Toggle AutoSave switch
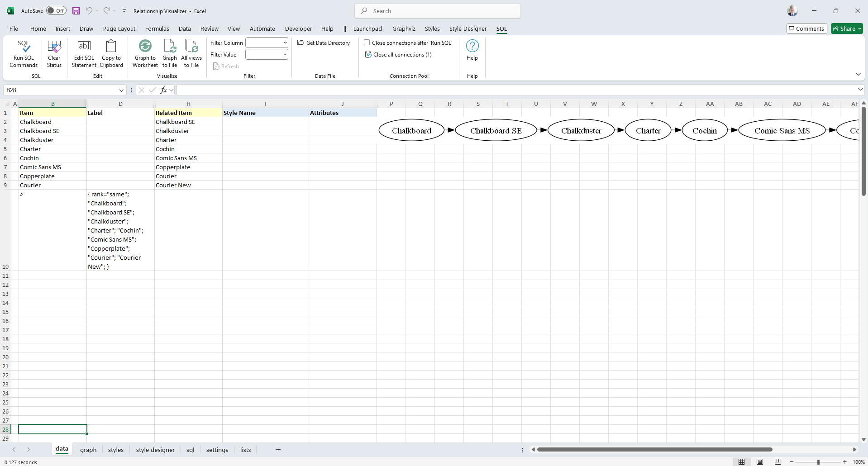Screen dimensions: 868x466 click(x=56, y=11)
